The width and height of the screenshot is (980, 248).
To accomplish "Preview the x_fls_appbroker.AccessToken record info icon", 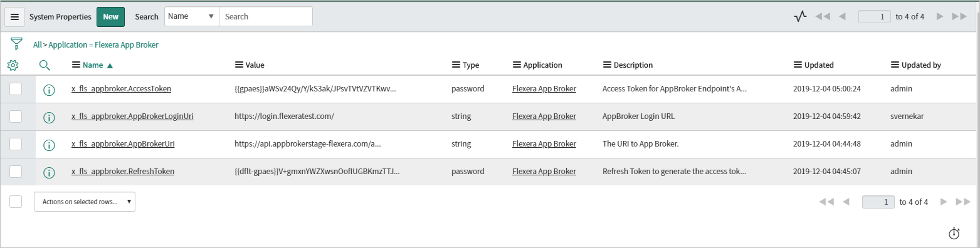I will (x=49, y=90).
